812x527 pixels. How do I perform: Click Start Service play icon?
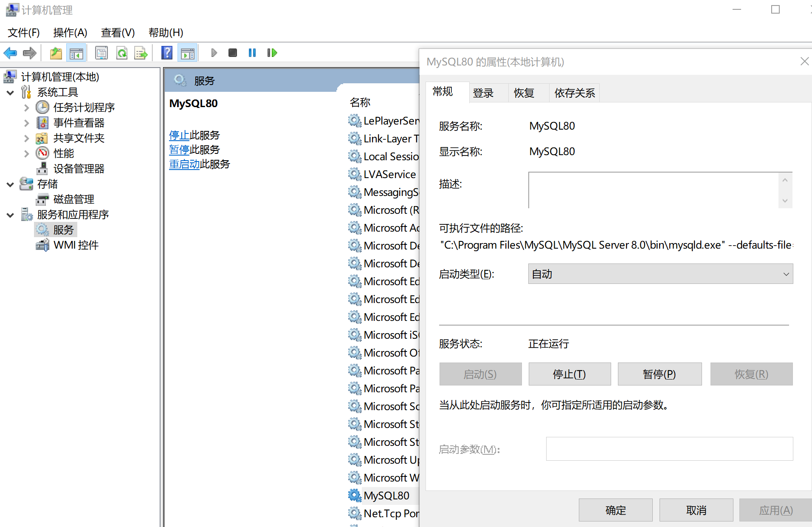point(214,53)
